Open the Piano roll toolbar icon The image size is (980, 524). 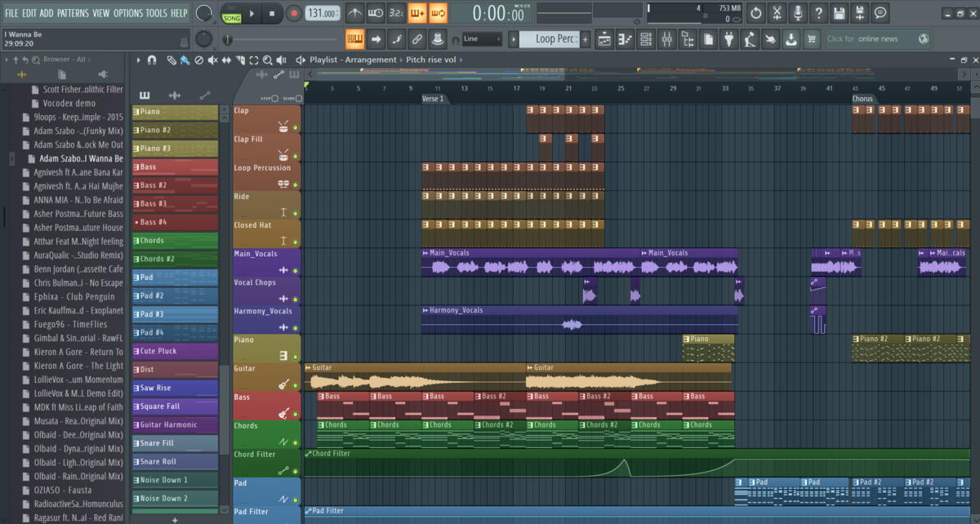coord(625,38)
